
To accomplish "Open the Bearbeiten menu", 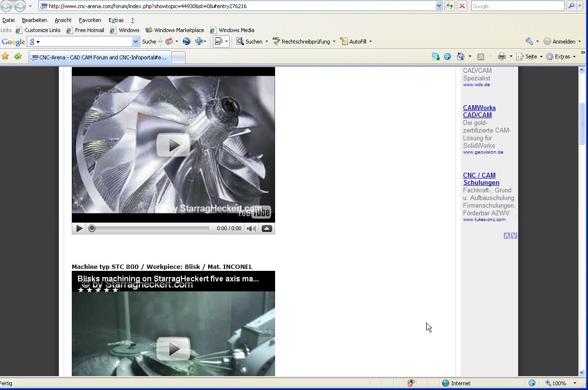I will point(34,20).
